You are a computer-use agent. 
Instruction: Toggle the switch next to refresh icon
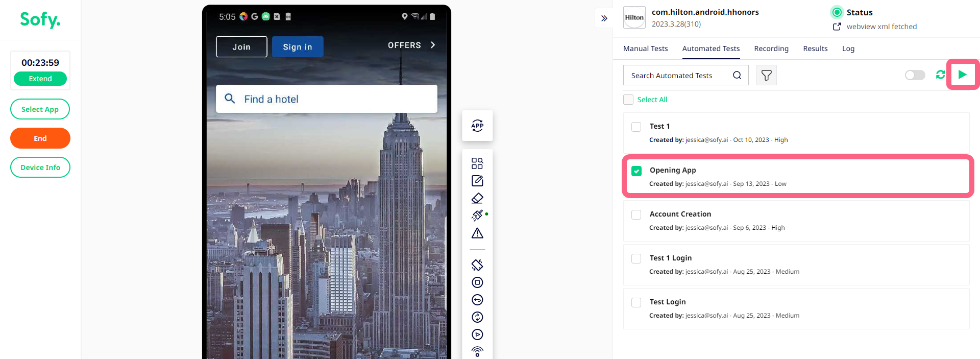click(x=915, y=75)
